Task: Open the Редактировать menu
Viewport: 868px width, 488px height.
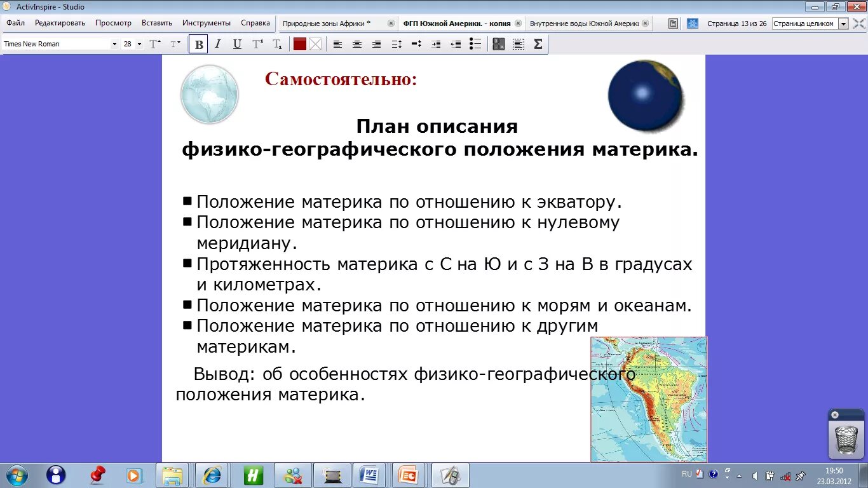Action: (60, 23)
